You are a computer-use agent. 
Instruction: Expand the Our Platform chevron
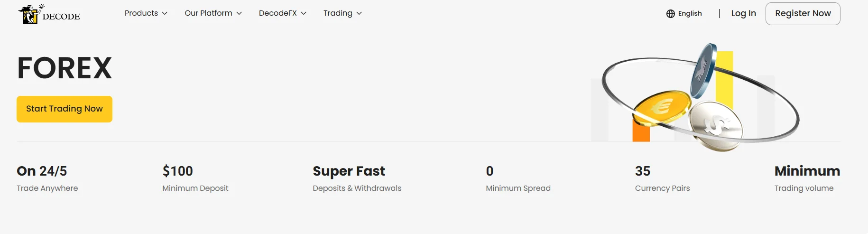[239, 13]
